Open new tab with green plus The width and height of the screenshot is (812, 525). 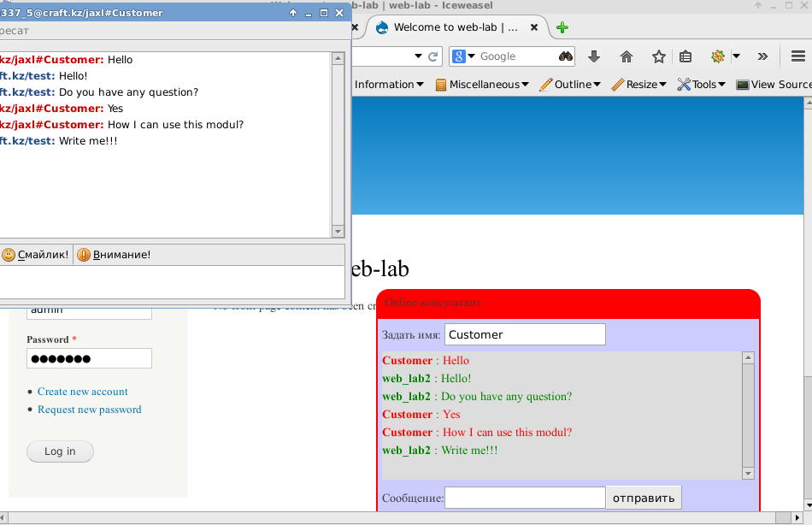coord(562,27)
